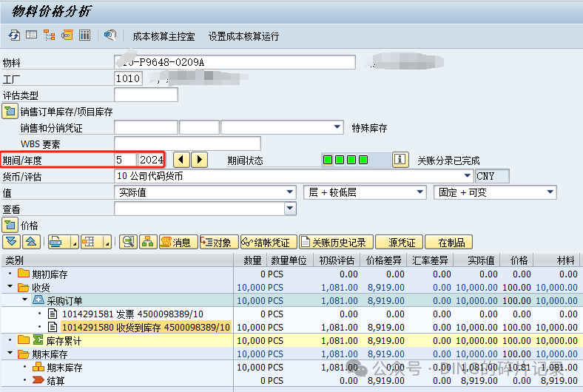The height and width of the screenshot is (392, 583).
Task: Select the 1014291581 发票 4500098389/10 row
Action: 132,314
